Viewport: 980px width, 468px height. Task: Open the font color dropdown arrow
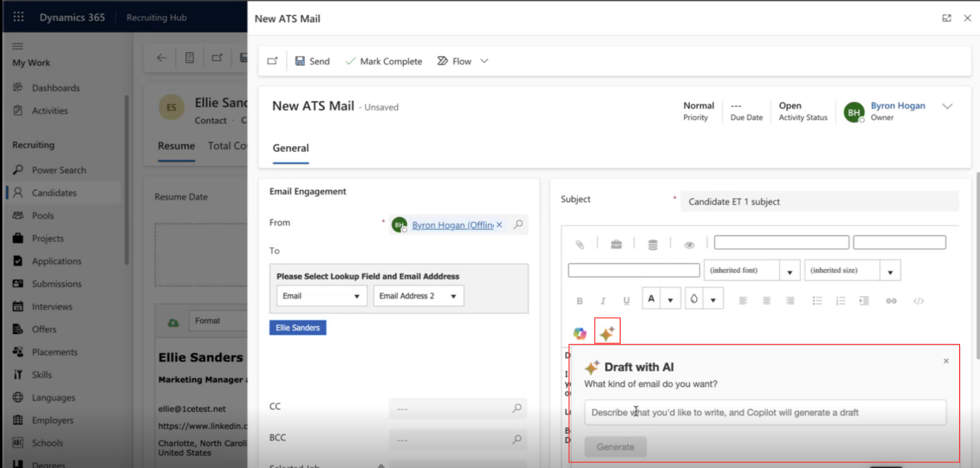671,300
